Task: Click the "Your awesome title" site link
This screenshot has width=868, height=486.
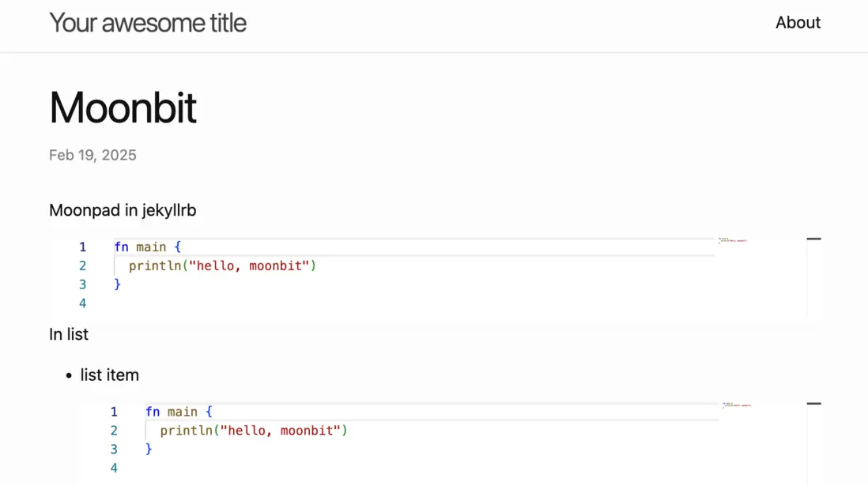Action: (148, 23)
